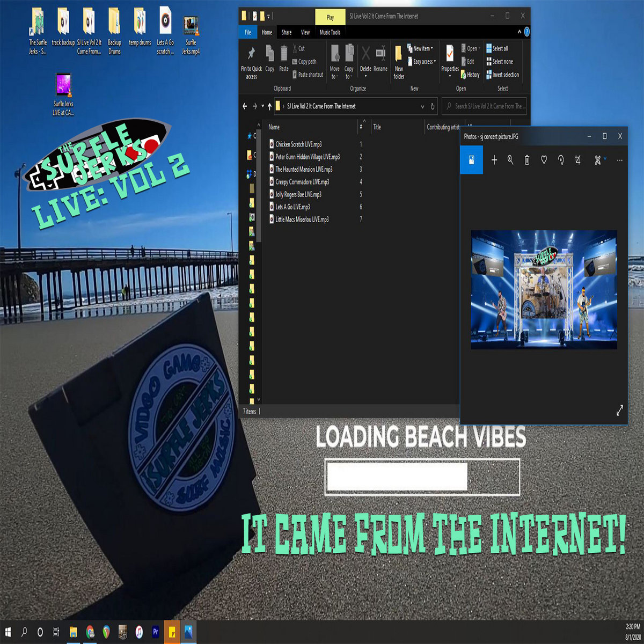Select the Chicken Scratch LIVE.mp3 file
Viewport: 644px width, 644px height.
(x=298, y=144)
